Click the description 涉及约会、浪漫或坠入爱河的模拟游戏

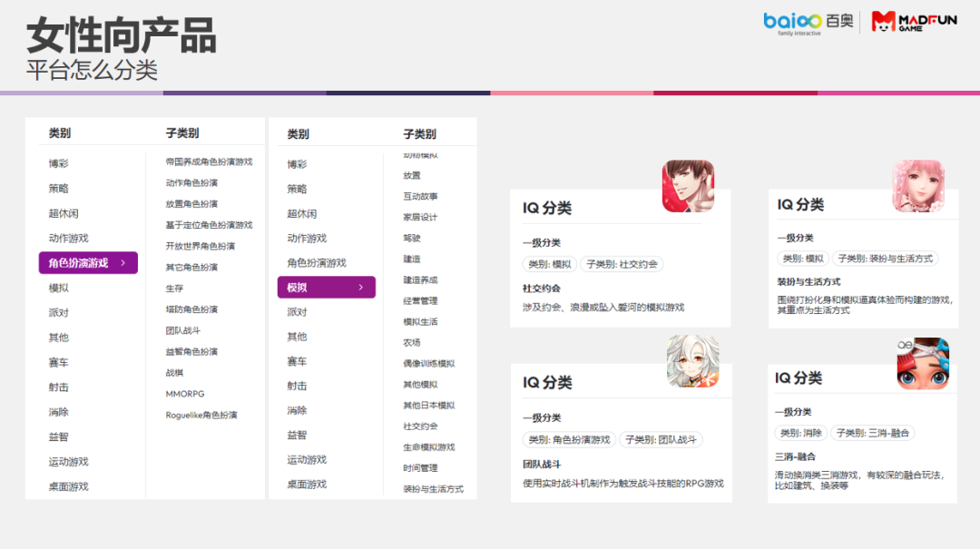click(603, 308)
